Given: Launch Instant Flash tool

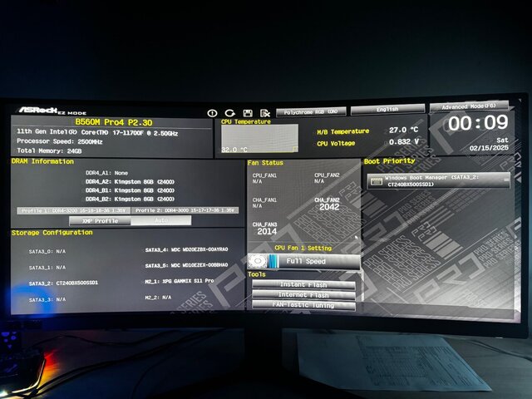Looking at the screenshot, I should pyautogui.click(x=303, y=285).
